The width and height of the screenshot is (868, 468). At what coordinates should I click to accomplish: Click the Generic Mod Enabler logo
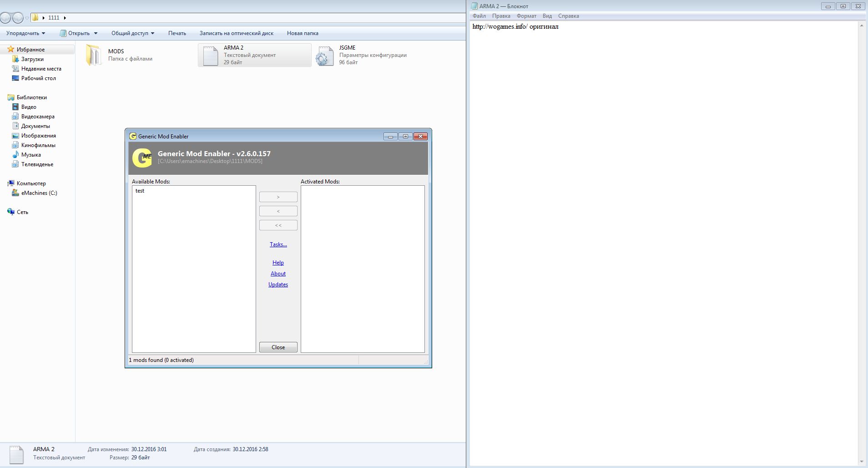pos(141,158)
